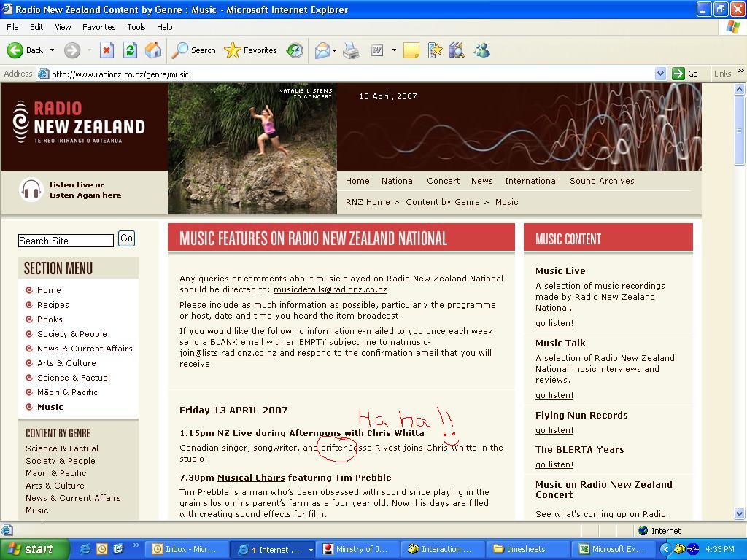Image resolution: width=747 pixels, height=560 pixels.
Task: Expand the address bar URL dropdown
Action: (x=660, y=74)
